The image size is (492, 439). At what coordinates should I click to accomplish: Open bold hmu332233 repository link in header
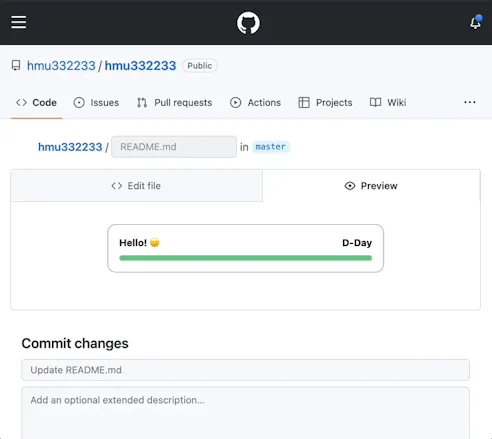(140, 66)
